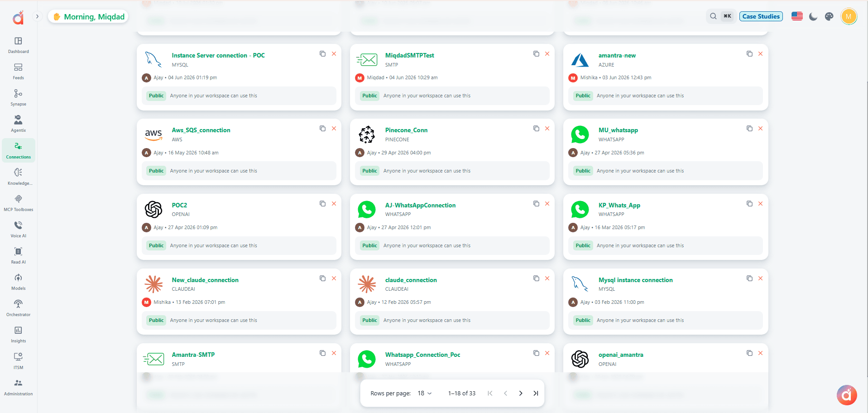Open the floating assistant chat button

[847, 395]
